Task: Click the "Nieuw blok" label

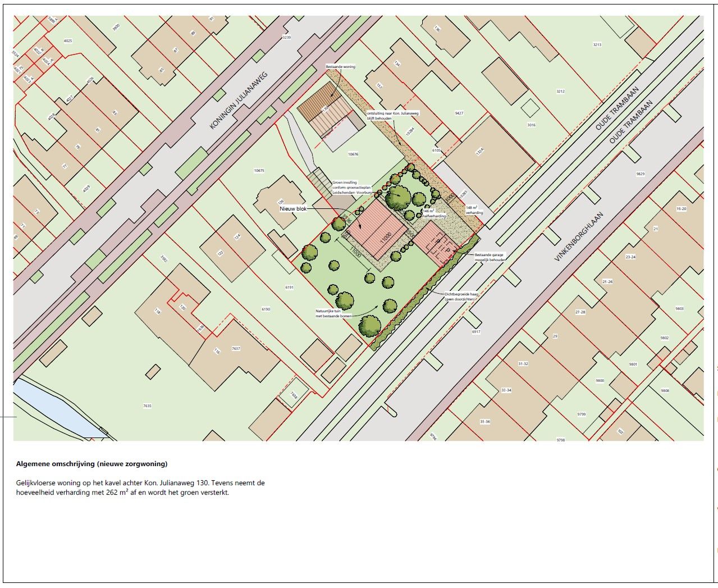Action: pos(294,208)
